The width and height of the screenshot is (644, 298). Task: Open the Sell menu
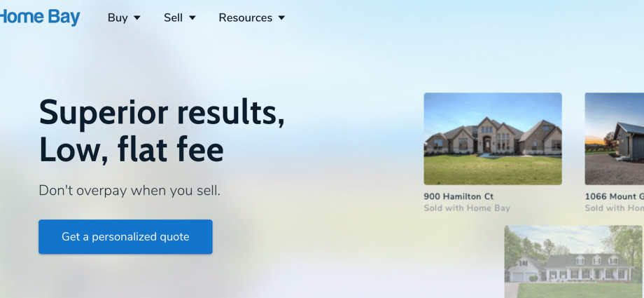click(179, 18)
